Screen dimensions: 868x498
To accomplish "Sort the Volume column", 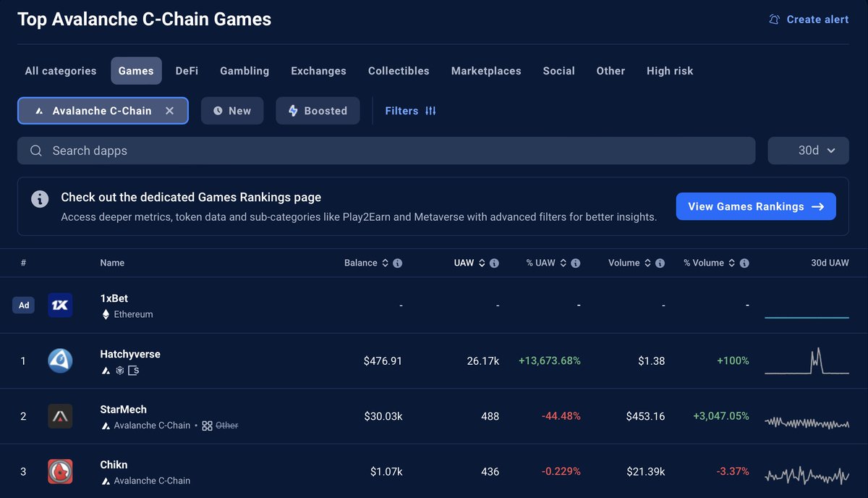I will [646, 263].
